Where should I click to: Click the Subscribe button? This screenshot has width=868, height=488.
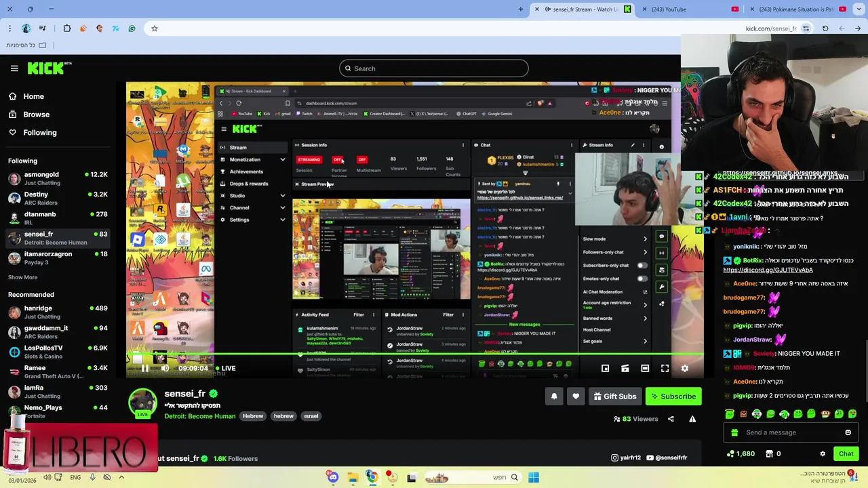(x=673, y=396)
